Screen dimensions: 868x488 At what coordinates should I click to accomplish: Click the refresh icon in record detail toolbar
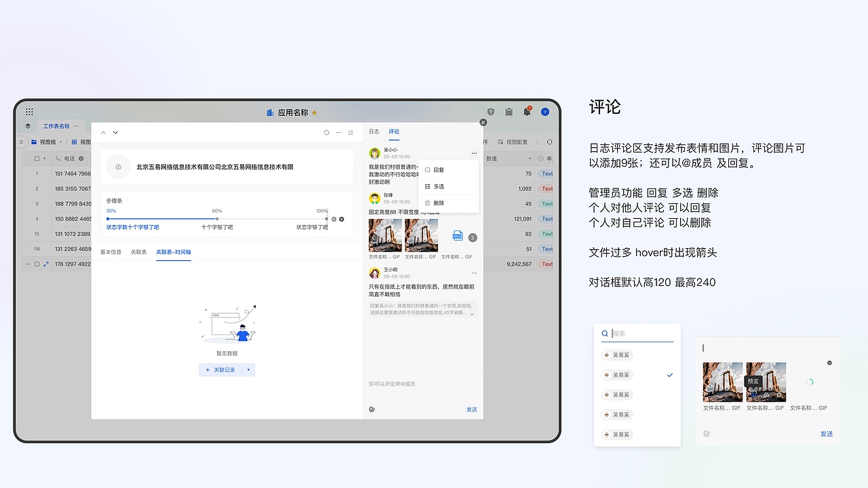[326, 132]
